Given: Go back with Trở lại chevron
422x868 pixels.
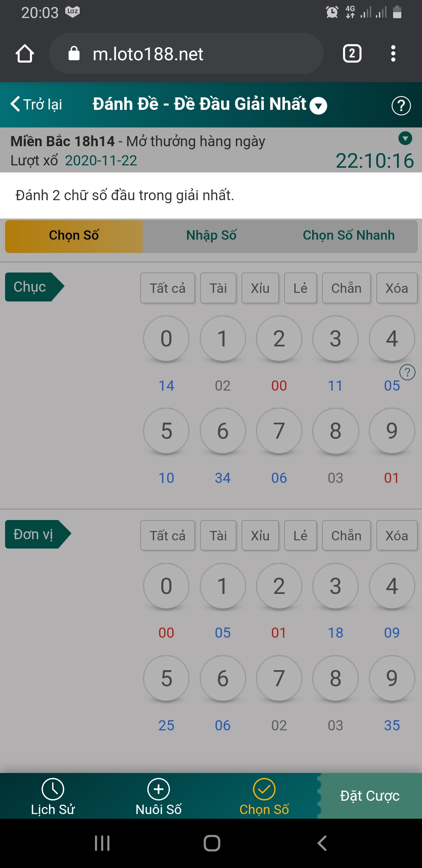Looking at the screenshot, I should click(x=16, y=104).
